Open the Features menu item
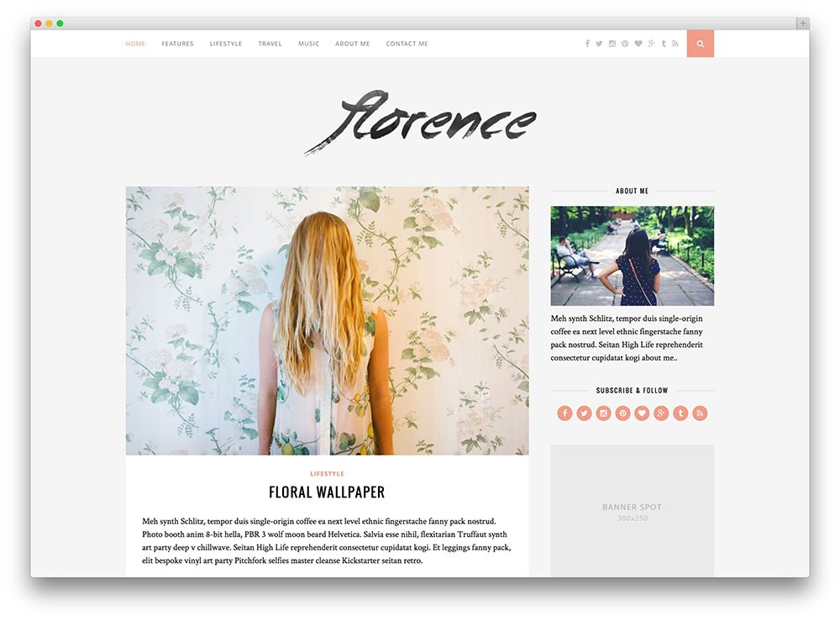 (177, 44)
